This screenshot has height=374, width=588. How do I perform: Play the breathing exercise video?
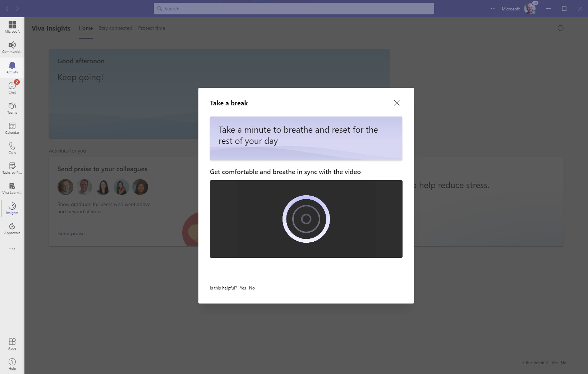[306, 219]
